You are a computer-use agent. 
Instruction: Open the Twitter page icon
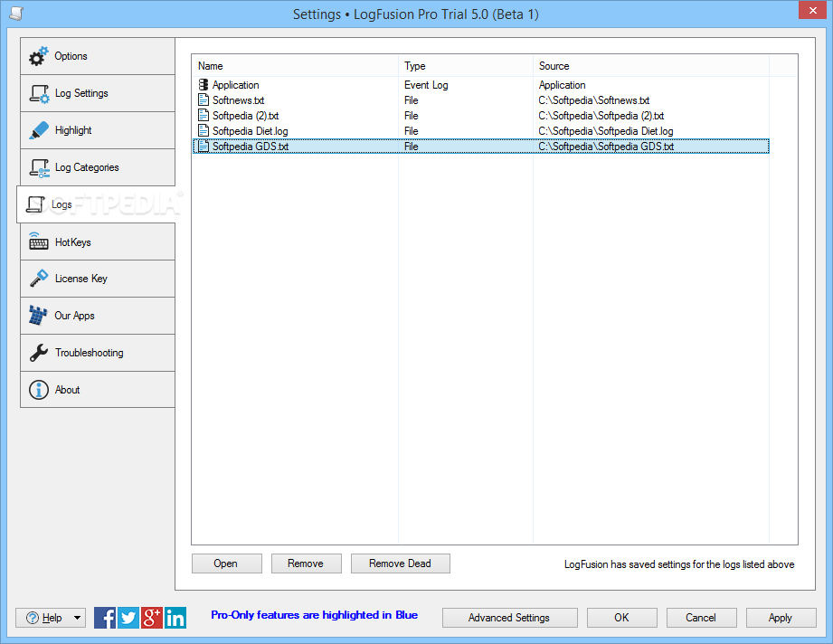pyautogui.click(x=128, y=618)
